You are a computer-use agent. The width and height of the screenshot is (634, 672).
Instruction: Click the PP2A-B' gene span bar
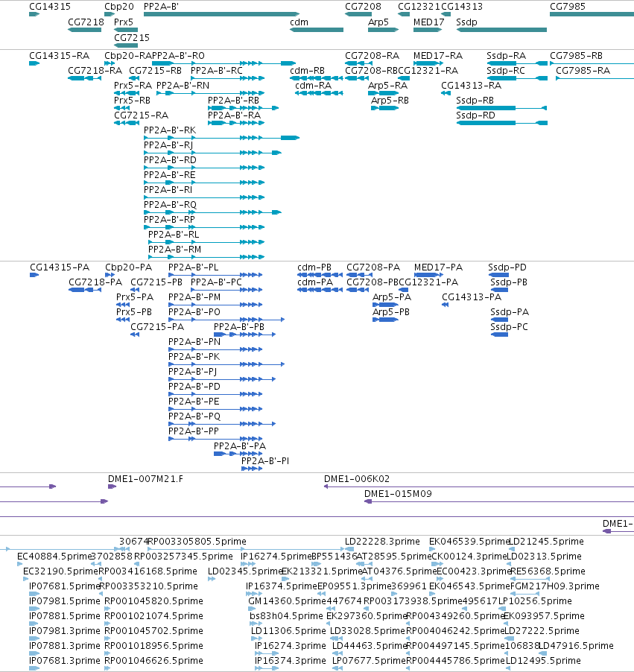(221, 14)
